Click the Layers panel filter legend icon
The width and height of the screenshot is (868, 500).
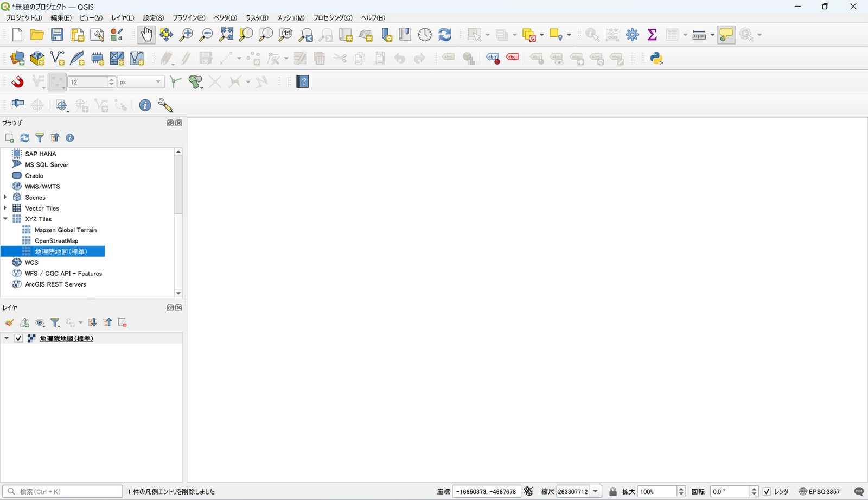tap(55, 322)
